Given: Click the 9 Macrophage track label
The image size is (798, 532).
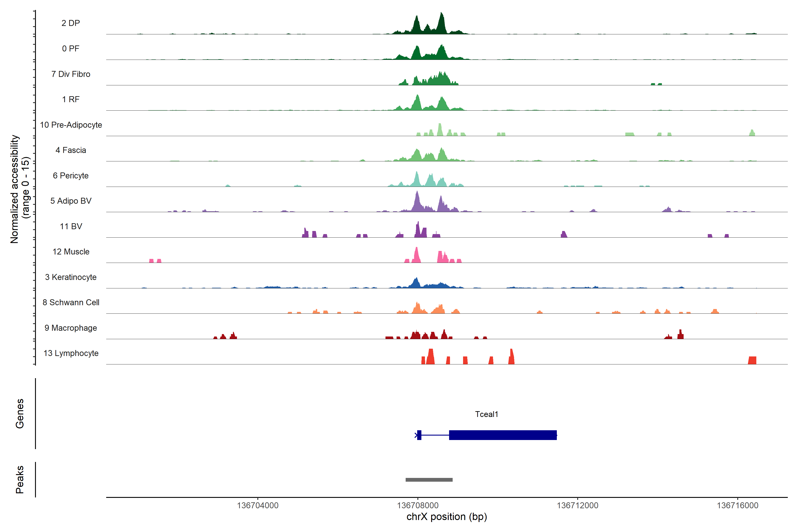Looking at the screenshot, I should pos(70,328).
